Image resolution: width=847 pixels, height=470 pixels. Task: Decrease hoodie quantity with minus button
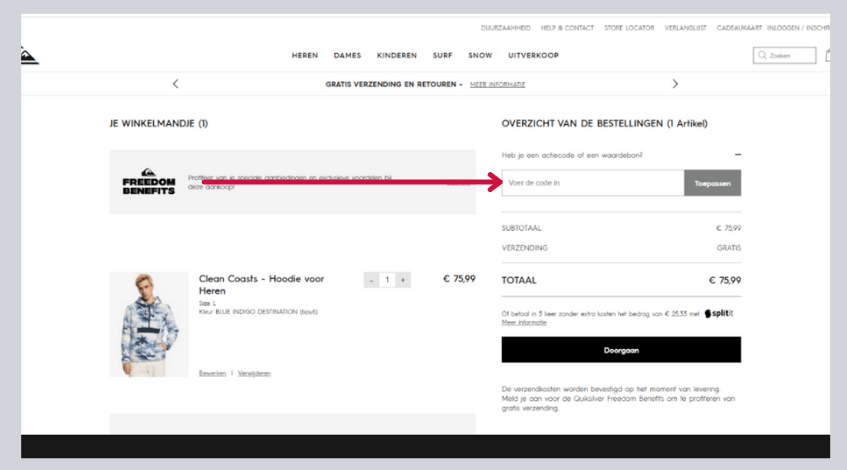click(371, 280)
